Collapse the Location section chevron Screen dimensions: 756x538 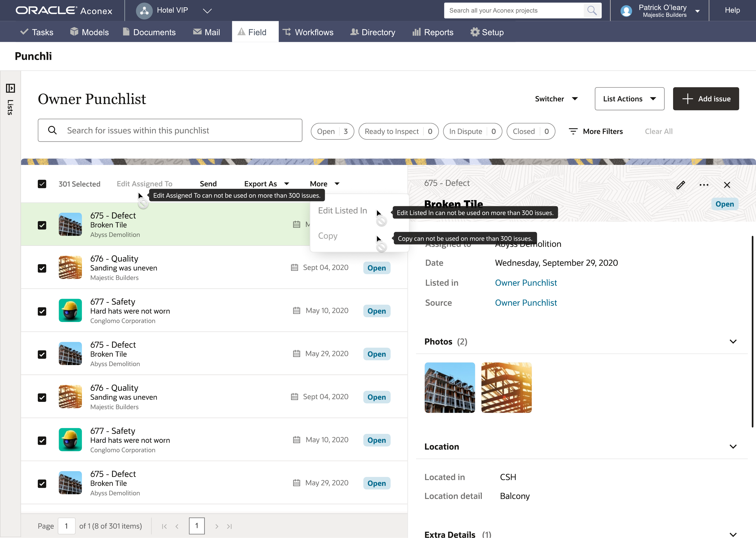(x=733, y=446)
